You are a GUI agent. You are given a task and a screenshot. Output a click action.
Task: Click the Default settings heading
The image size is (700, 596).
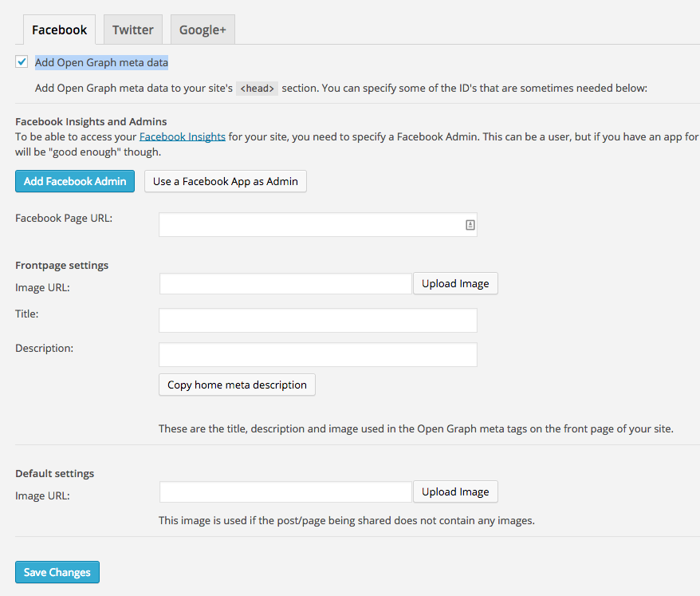point(54,474)
